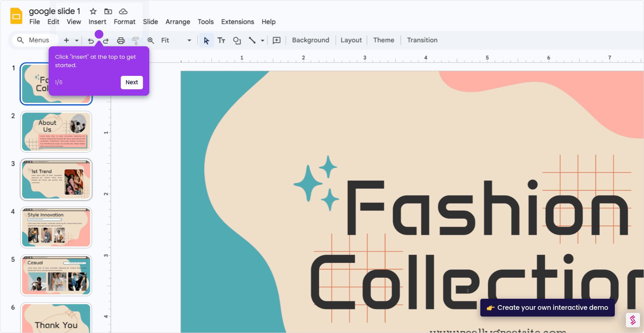The width and height of the screenshot is (644, 333).
Task: Click the new slide plus icon
Action: point(66,40)
